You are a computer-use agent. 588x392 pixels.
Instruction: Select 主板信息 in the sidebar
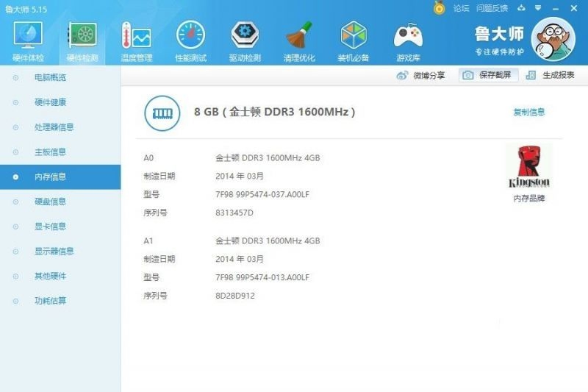[60, 152]
